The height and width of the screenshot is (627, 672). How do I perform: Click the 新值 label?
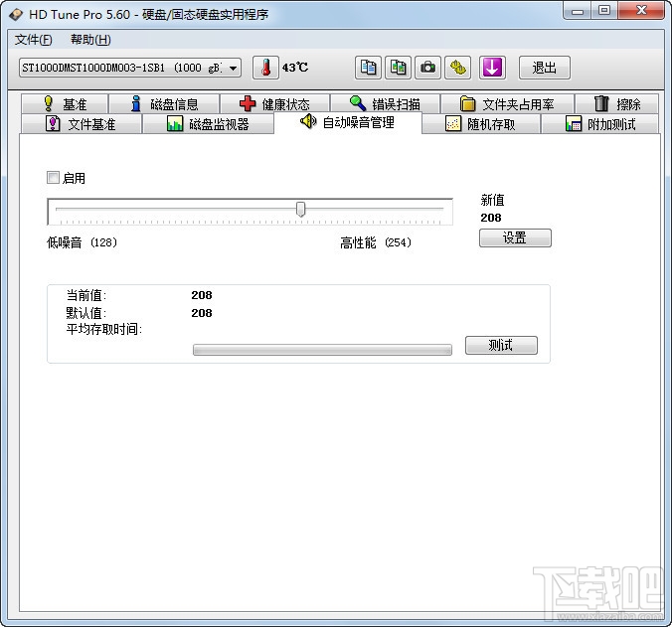pos(492,200)
